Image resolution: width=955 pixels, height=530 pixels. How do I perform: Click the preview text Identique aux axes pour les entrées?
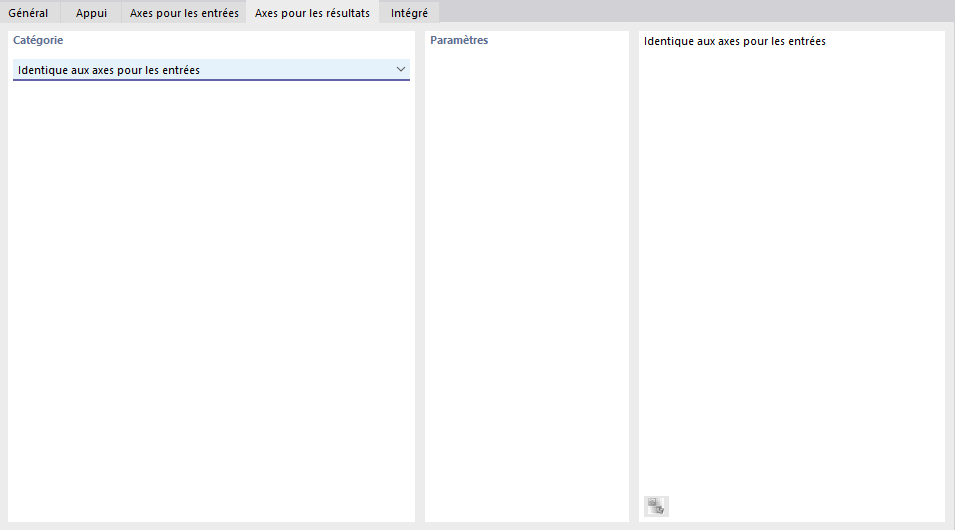click(x=735, y=41)
